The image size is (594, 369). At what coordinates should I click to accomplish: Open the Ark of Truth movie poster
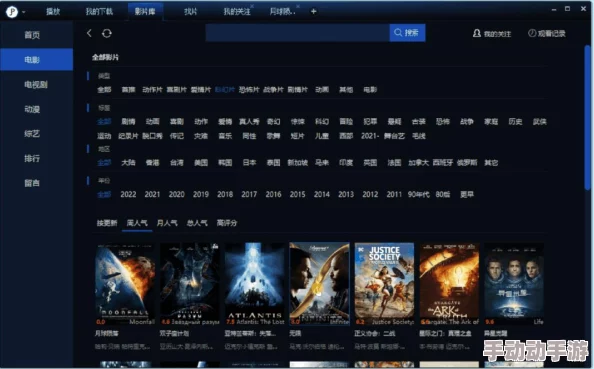(x=449, y=284)
